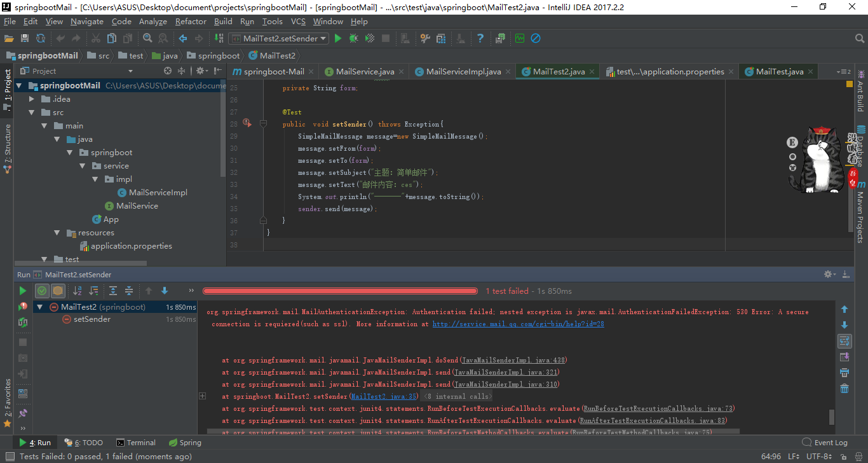Open the Terminal tool window

click(x=135, y=443)
